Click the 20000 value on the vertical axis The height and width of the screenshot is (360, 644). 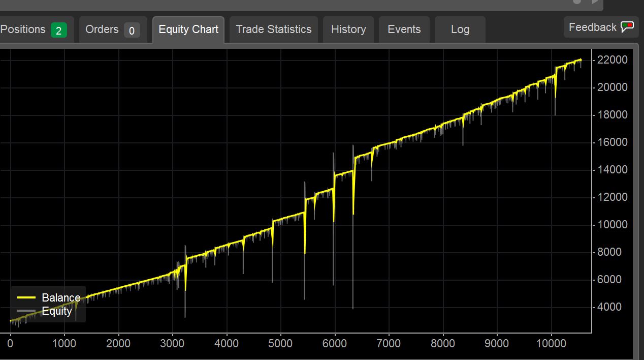click(x=613, y=87)
